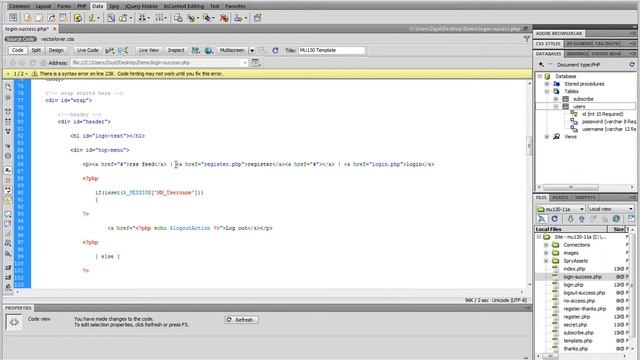Toggle Live View mode
Viewport: 640px width, 360px height.
click(149, 50)
